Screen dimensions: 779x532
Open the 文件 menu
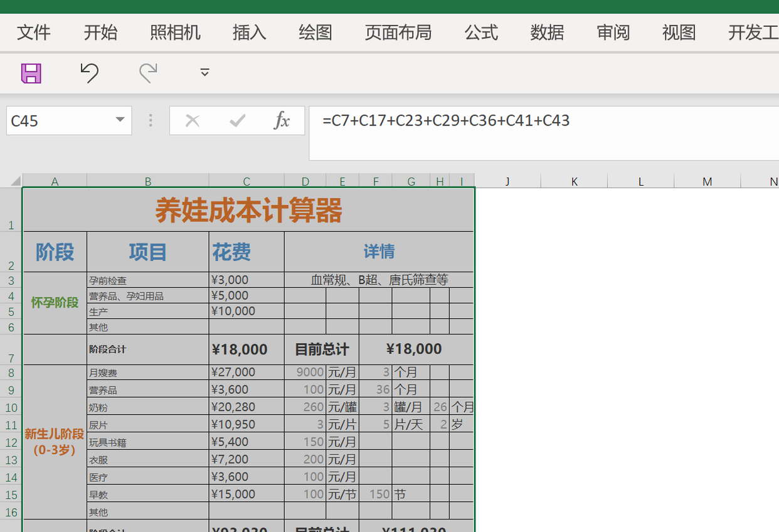click(34, 33)
